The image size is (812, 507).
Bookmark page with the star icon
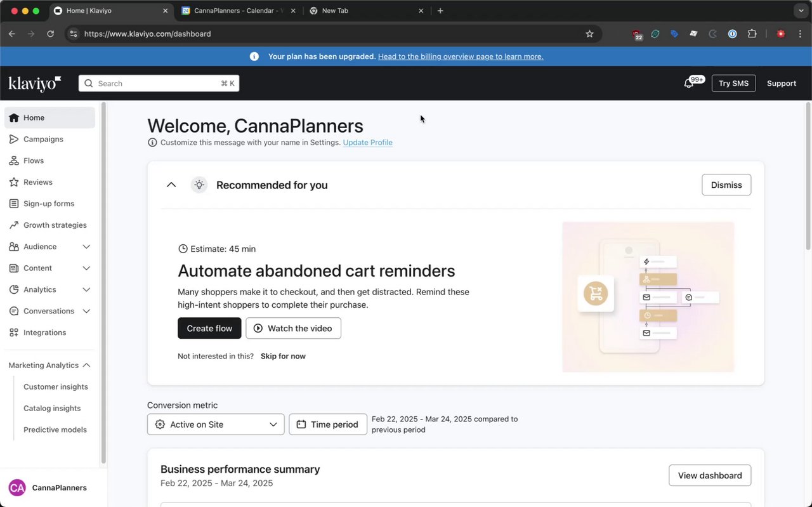(x=589, y=34)
